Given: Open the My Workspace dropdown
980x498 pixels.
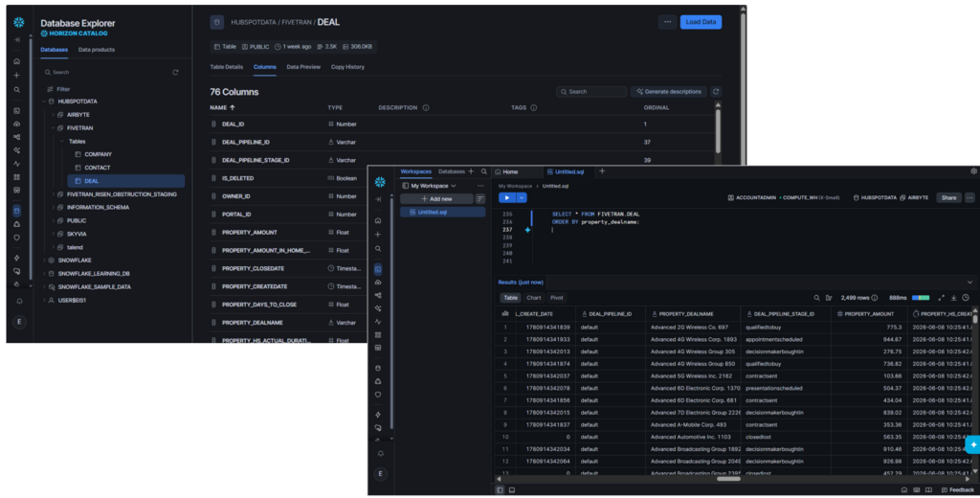Looking at the screenshot, I should (x=430, y=186).
